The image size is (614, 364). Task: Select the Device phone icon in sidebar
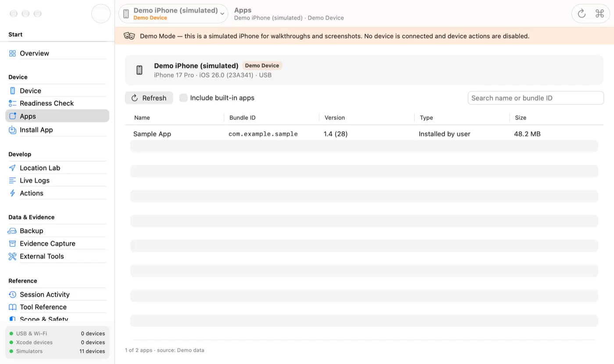point(12,91)
